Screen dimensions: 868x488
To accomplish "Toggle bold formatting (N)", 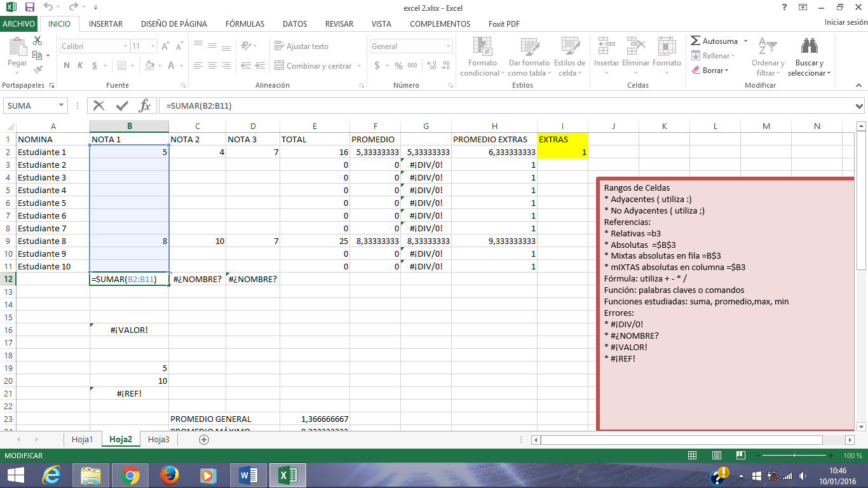I will [x=66, y=65].
